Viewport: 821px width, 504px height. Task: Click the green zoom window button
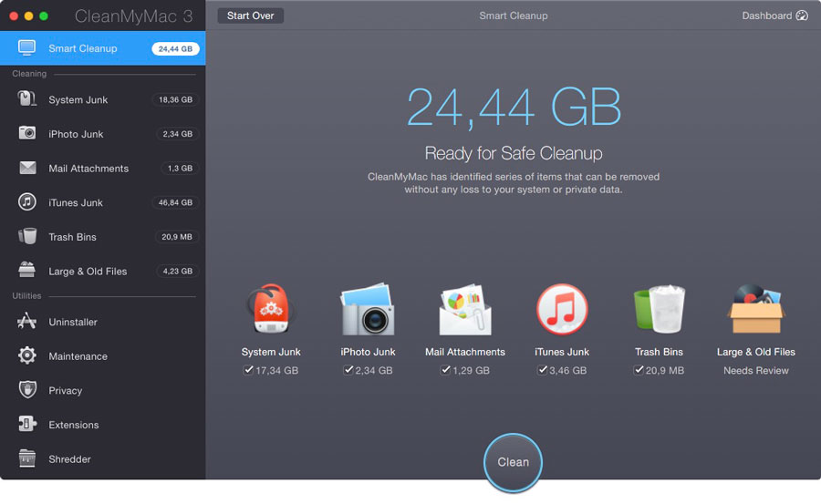(44, 16)
